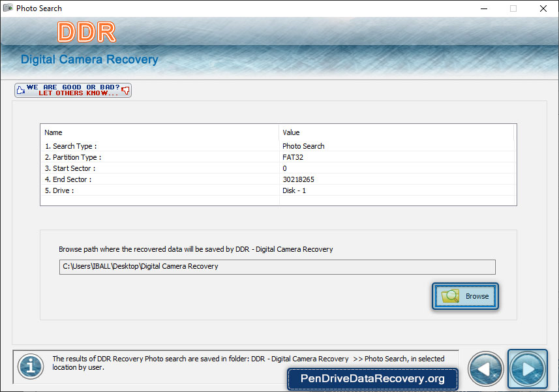This screenshot has height=392, width=559.
Task: Select the 'End Sector' row
Action: [x=68, y=179]
